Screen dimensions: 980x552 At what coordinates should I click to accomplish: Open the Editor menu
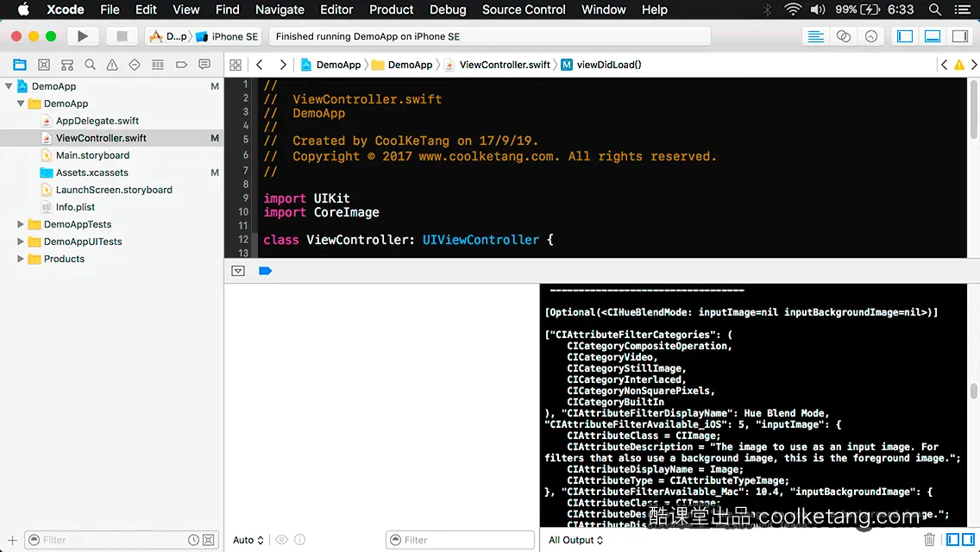click(336, 9)
